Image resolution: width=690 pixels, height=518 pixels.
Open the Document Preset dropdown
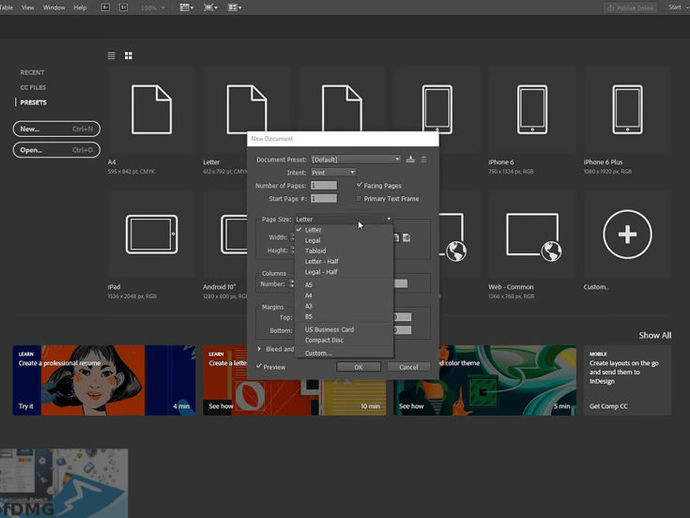356,159
